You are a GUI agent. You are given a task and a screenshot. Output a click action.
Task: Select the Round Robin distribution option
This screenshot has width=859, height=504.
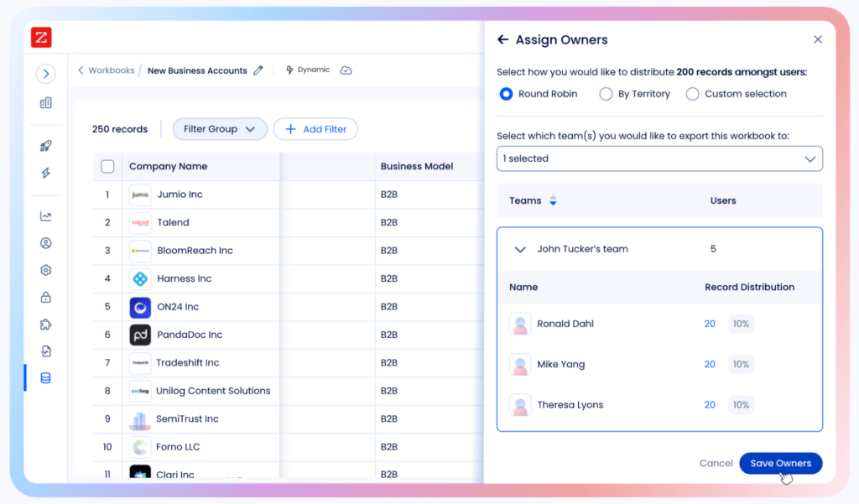tap(506, 94)
